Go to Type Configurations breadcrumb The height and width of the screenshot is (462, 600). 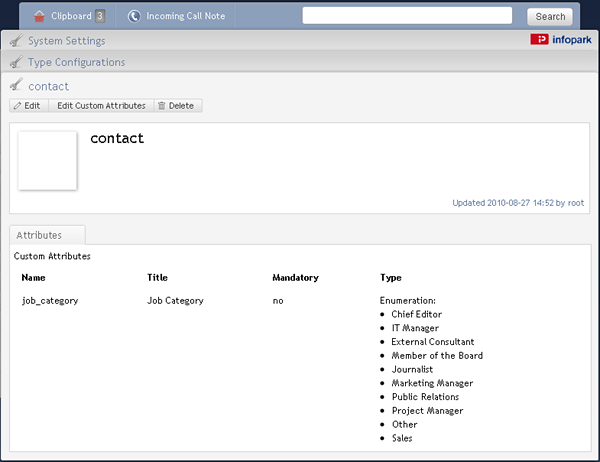[77, 62]
